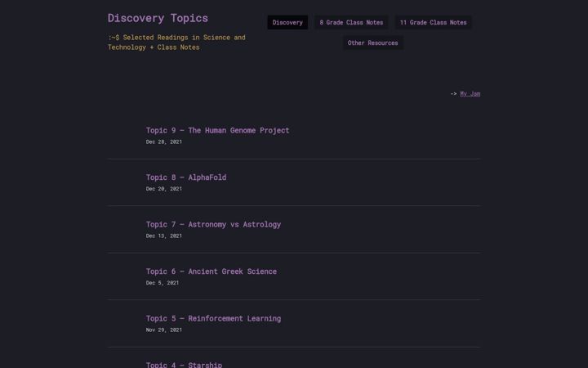Open 11 Grade Class Notes tab
Image resolution: width=588 pixels, height=368 pixels.
point(433,23)
